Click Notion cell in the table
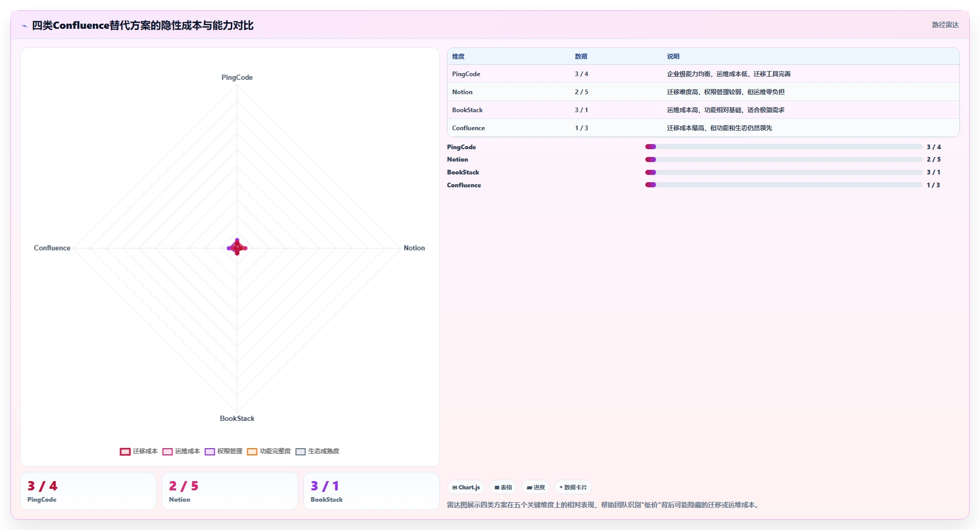 pos(462,92)
